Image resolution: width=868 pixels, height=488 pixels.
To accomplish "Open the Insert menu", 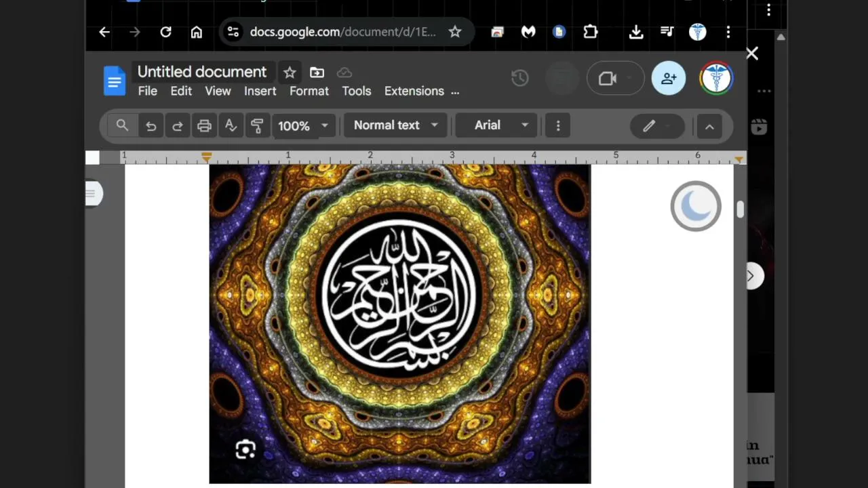I will [x=260, y=91].
